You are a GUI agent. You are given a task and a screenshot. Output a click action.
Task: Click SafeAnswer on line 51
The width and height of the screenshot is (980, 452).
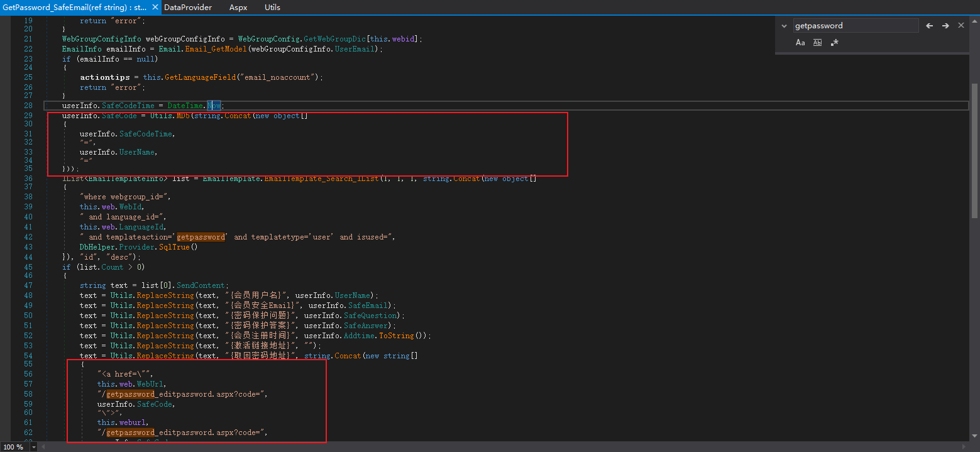tap(366, 326)
